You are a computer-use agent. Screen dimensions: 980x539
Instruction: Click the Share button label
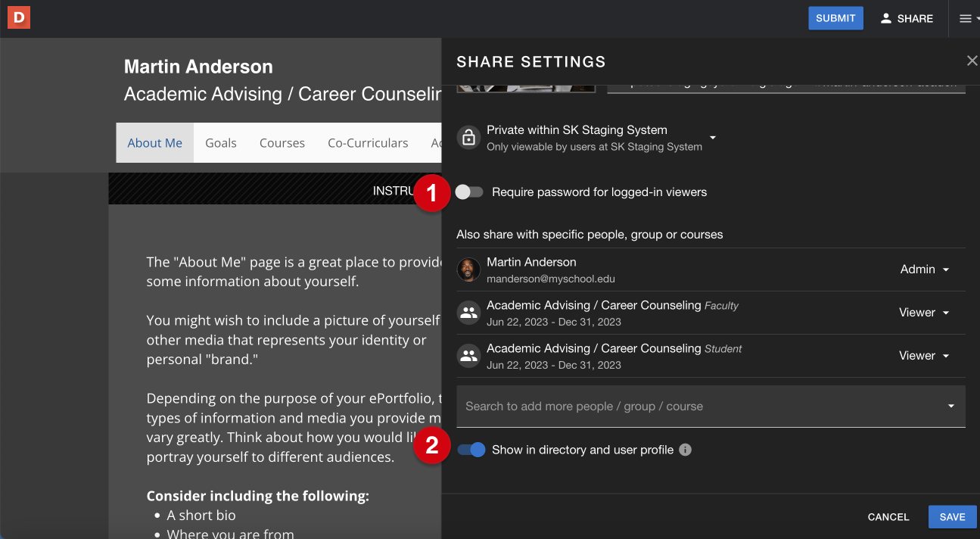[x=915, y=19]
